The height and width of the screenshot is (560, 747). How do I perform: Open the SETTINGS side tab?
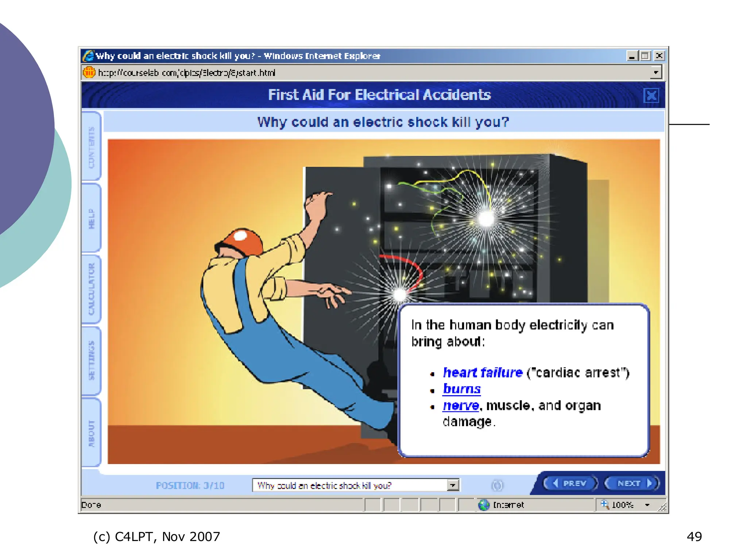pos(91,361)
